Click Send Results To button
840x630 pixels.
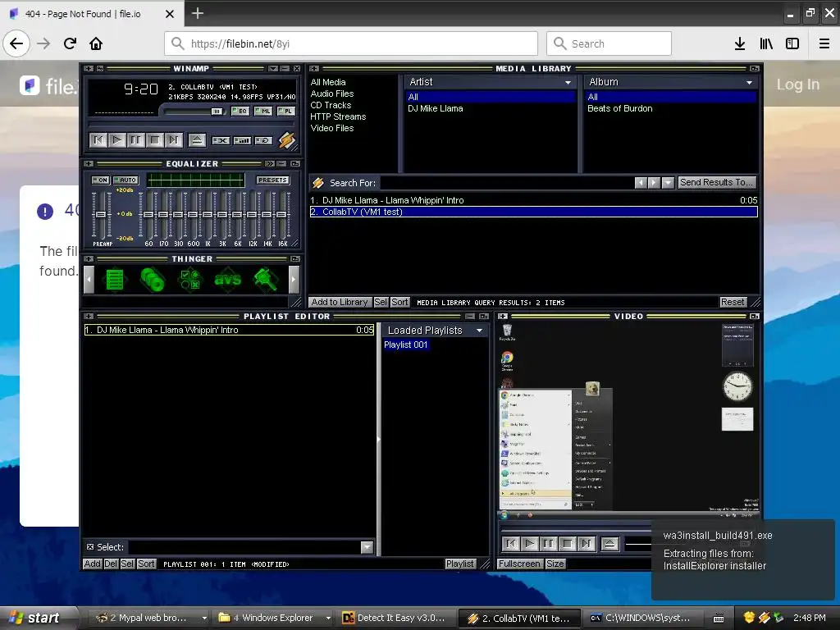click(x=717, y=182)
